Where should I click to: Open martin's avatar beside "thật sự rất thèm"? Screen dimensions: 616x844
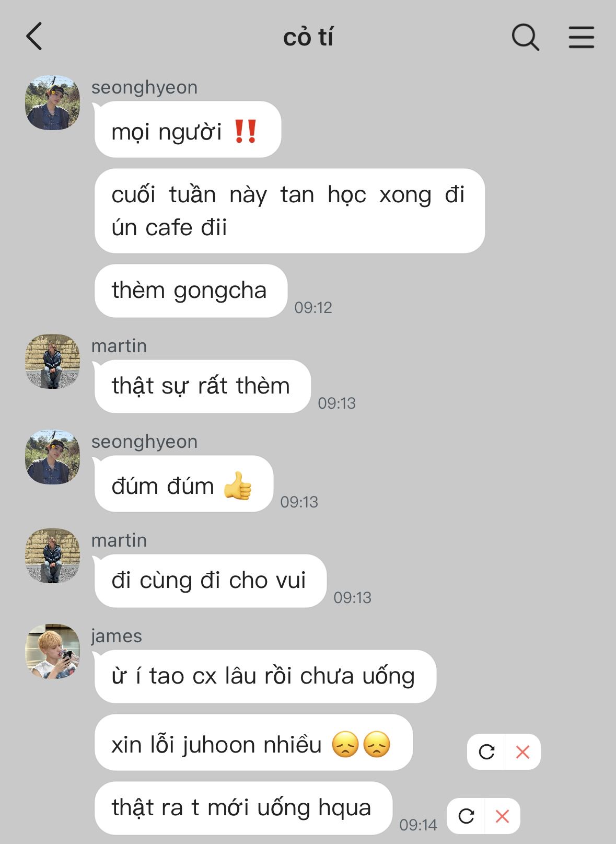pos(52,361)
